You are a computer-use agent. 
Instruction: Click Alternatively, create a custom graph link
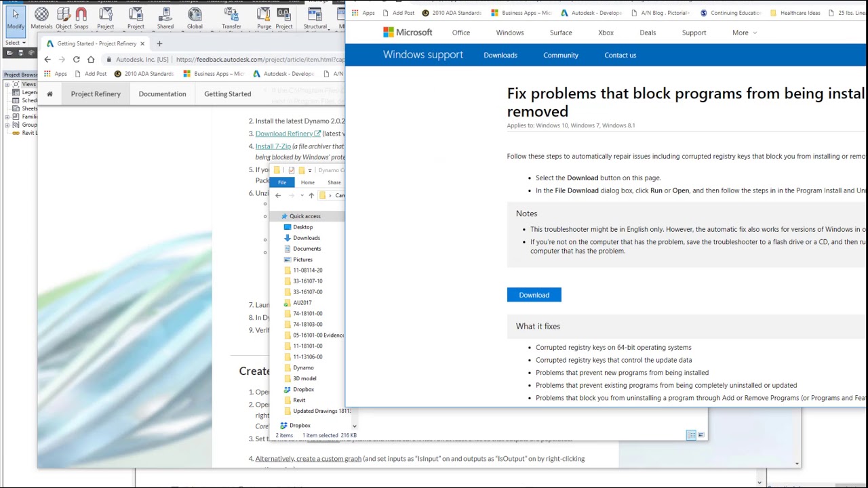308,459
